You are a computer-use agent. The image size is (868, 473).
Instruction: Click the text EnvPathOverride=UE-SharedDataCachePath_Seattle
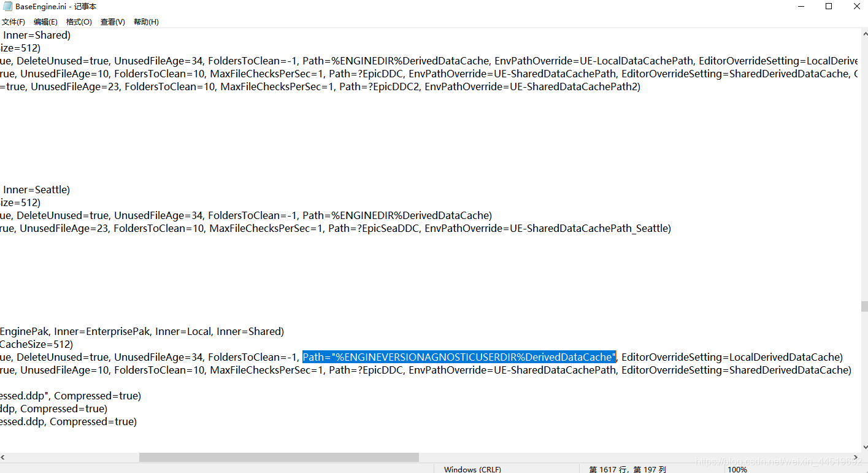548,228
